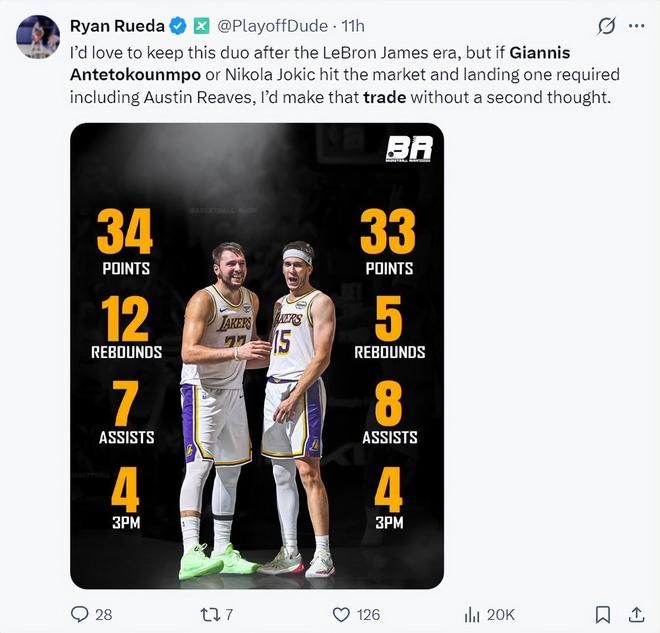Click the blue verified checkmark badge
This screenshot has height=633, width=660.
point(178,25)
